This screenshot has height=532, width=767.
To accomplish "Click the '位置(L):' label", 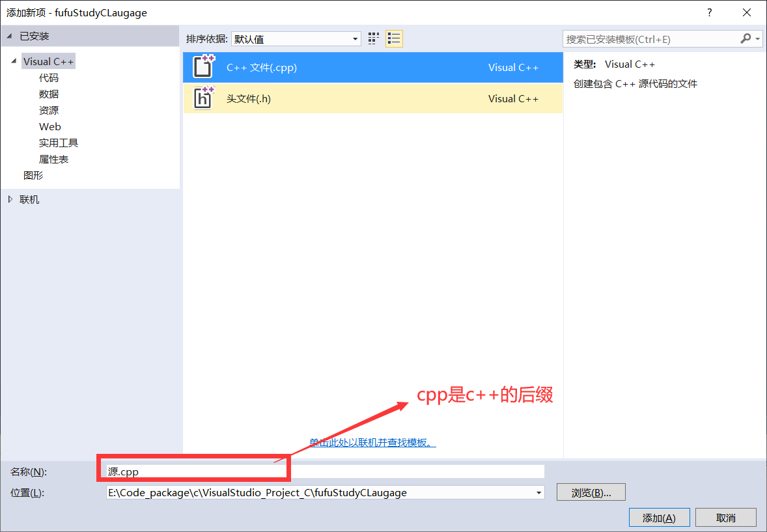I will pos(27,493).
